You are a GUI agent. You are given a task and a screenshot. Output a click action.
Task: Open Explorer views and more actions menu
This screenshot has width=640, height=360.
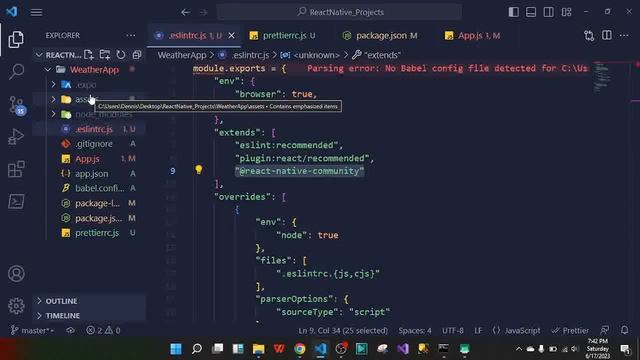[131, 36]
